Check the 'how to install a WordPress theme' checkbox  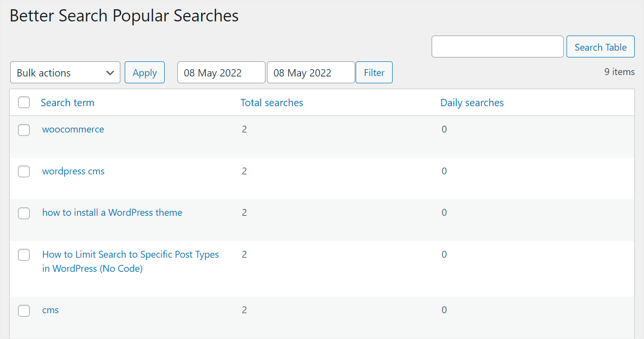pyautogui.click(x=24, y=213)
